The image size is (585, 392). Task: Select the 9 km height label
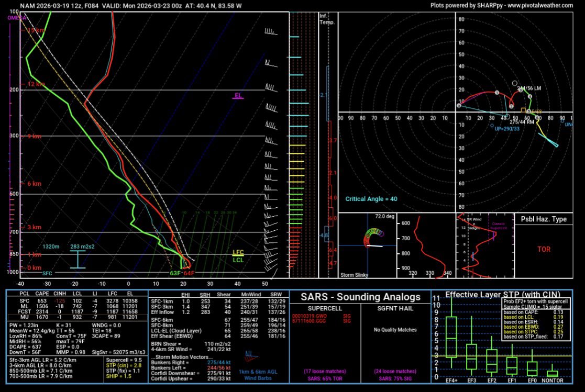34,136
